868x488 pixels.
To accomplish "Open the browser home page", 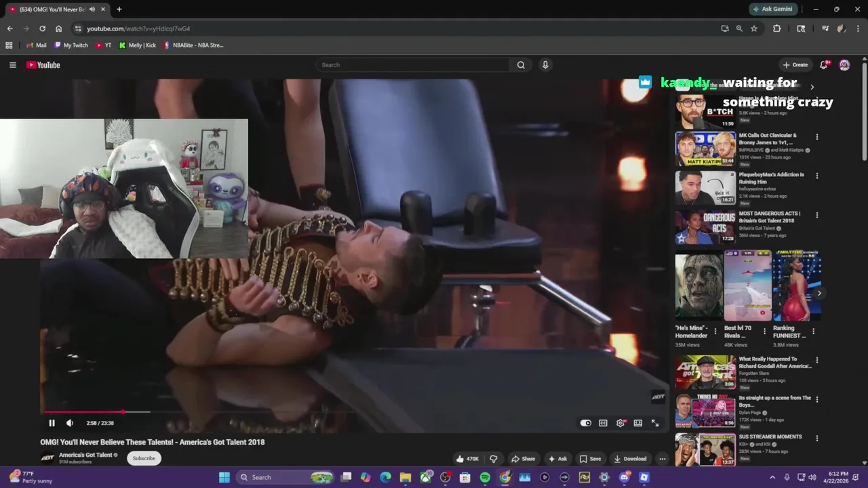I will pyautogui.click(x=58, y=28).
